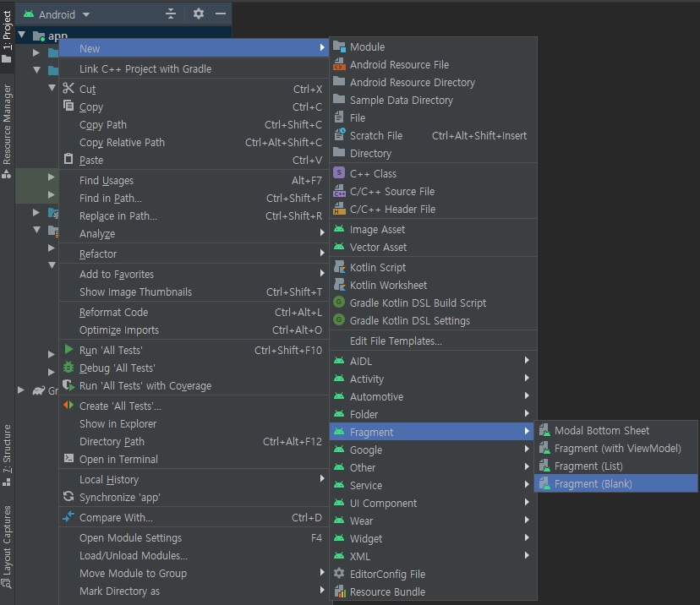Click the Kotlin Script icon
Viewport: 700px width, 605px height.
coord(339,267)
